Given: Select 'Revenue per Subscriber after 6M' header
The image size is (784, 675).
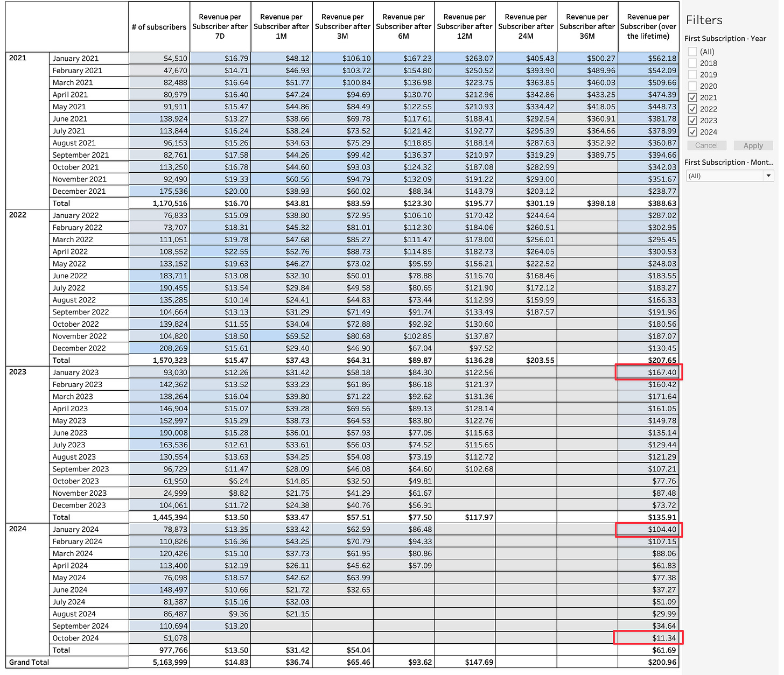Looking at the screenshot, I should [404, 27].
